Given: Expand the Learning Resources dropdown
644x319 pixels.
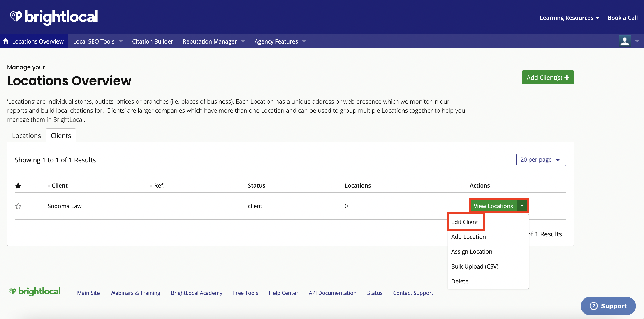Looking at the screenshot, I should pos(569,18).
